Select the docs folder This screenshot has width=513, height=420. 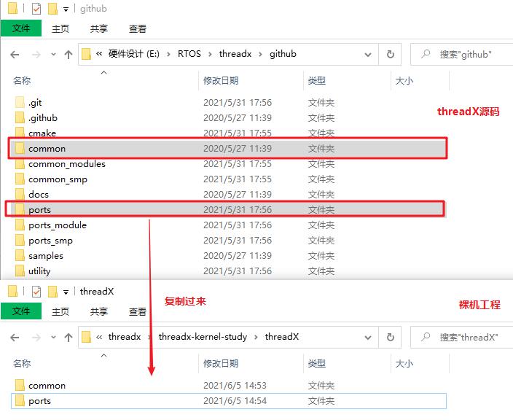pos(228,194)
